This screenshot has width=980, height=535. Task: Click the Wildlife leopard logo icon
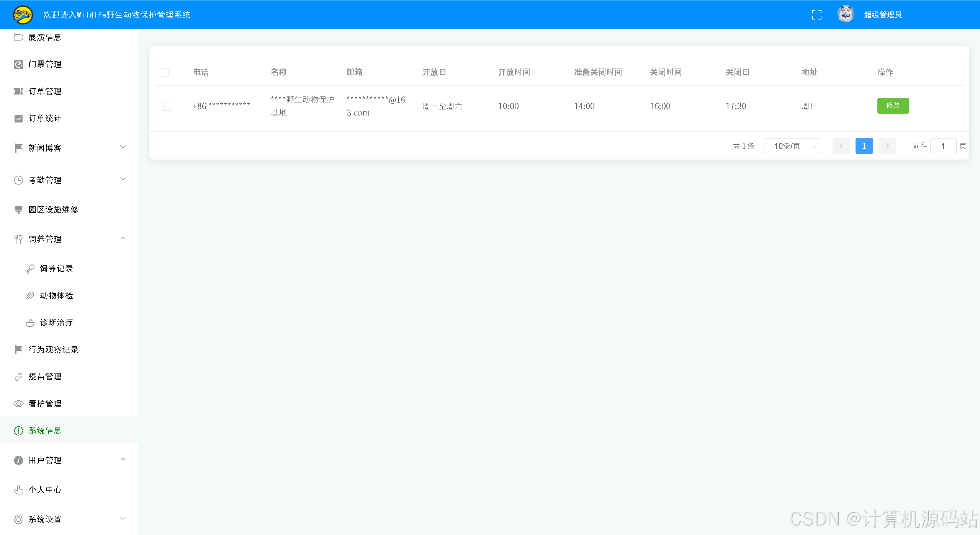(x=23, y=15)
